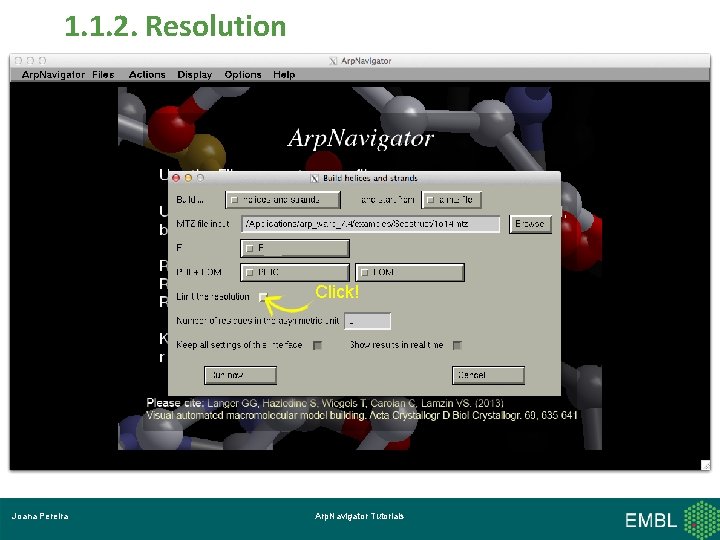Open the FOM column dropdown
The image size is (720, 540).
pyautogui.click(x=410, y=272)
